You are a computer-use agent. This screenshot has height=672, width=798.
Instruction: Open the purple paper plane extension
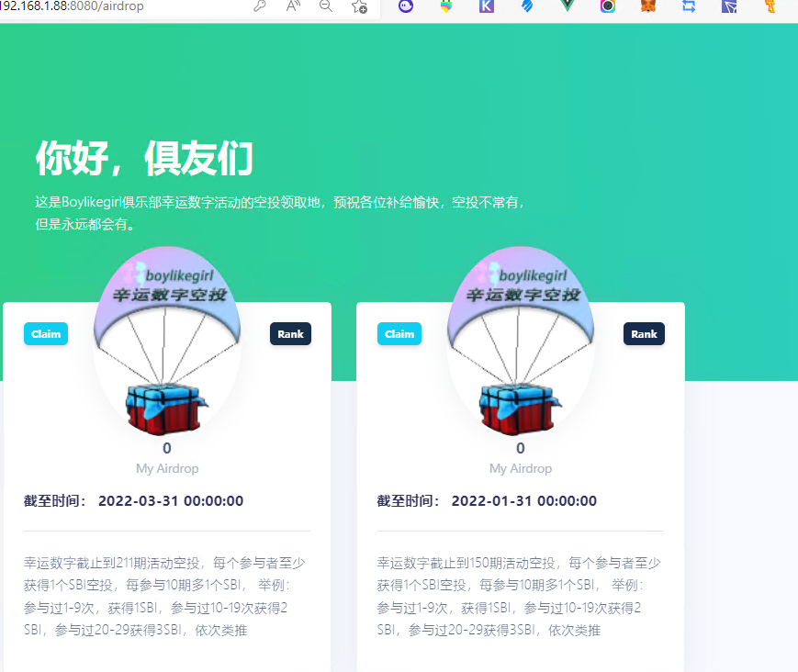729,6
